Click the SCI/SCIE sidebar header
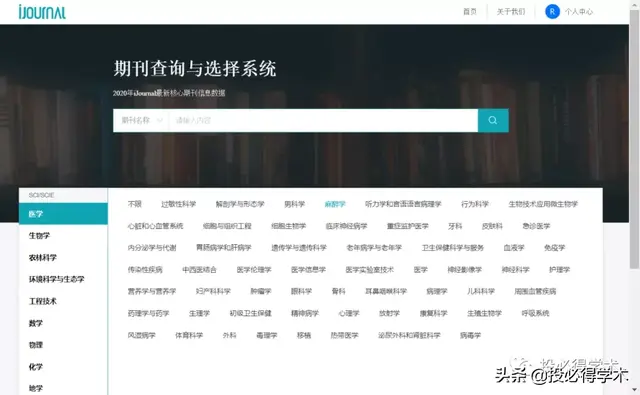Viewport: 640px width, 395px height. click(41, 195)
